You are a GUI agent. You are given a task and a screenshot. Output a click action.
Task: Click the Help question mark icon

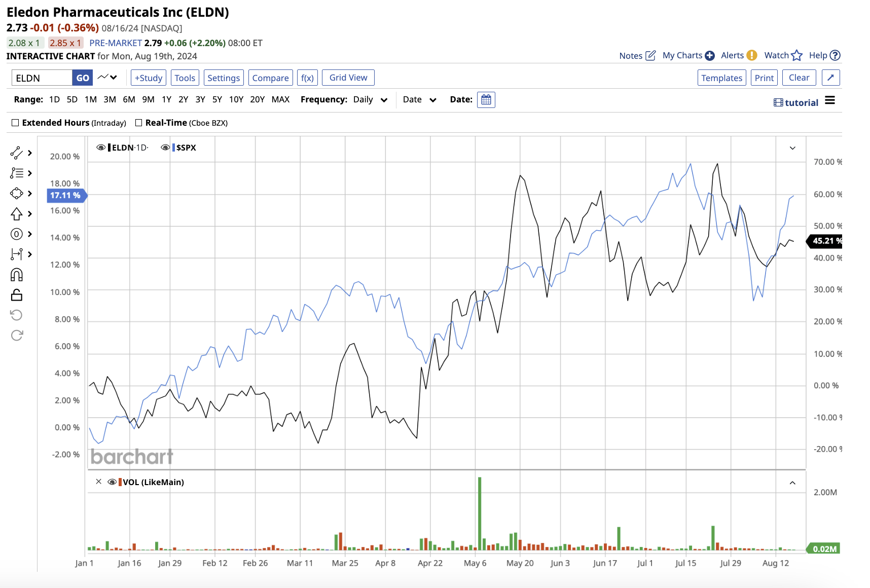pos(836,55)
